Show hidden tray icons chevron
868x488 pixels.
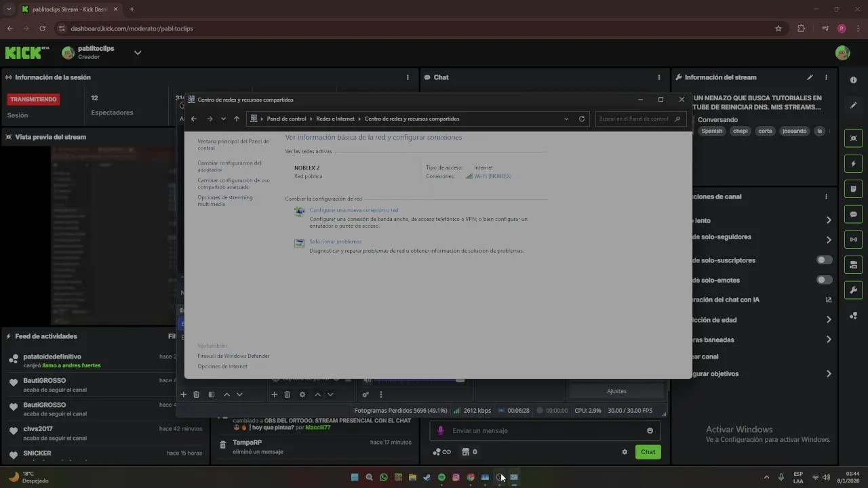pos(766,477)
